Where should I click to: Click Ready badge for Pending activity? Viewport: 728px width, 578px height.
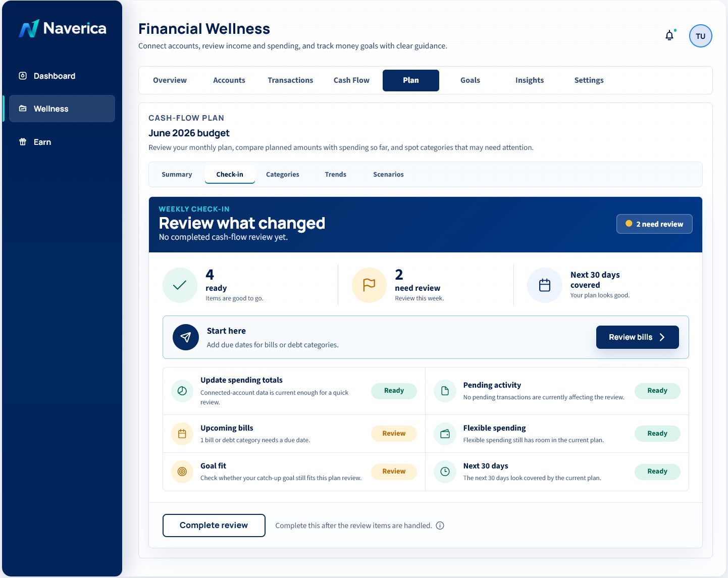(657, 391)
